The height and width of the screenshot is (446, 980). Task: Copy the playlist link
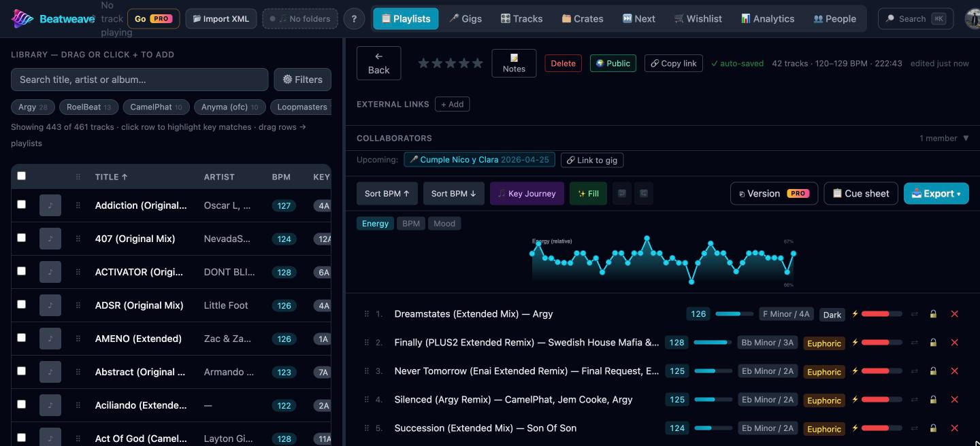[x=674, y=63]
